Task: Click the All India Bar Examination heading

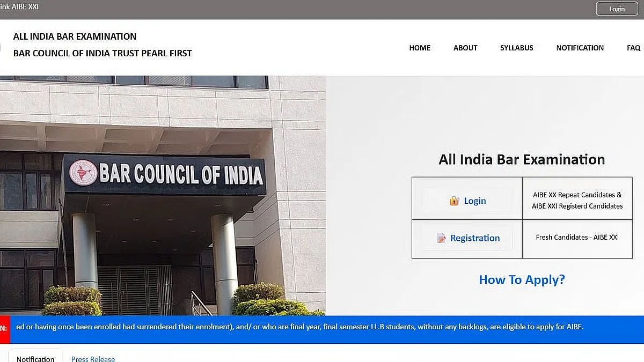Action: click(522, 159)
